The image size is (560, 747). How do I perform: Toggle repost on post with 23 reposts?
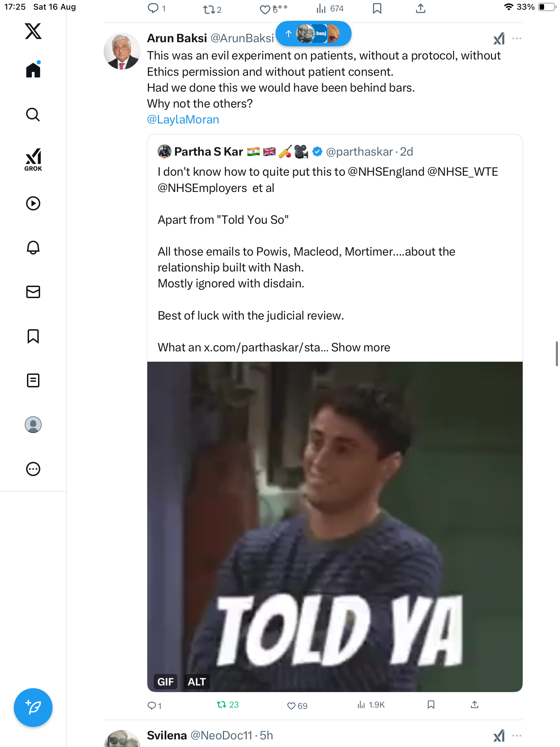point(222,705)
